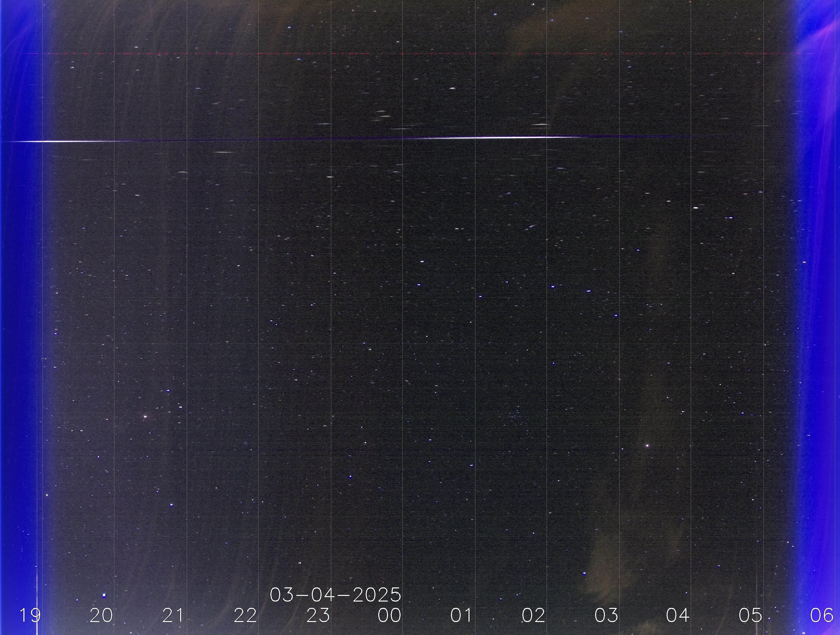The height and width of the screenshot is (635, 840).
Task: Click the hour label 02
Action: pyautogui.click(x=533, y=615)
